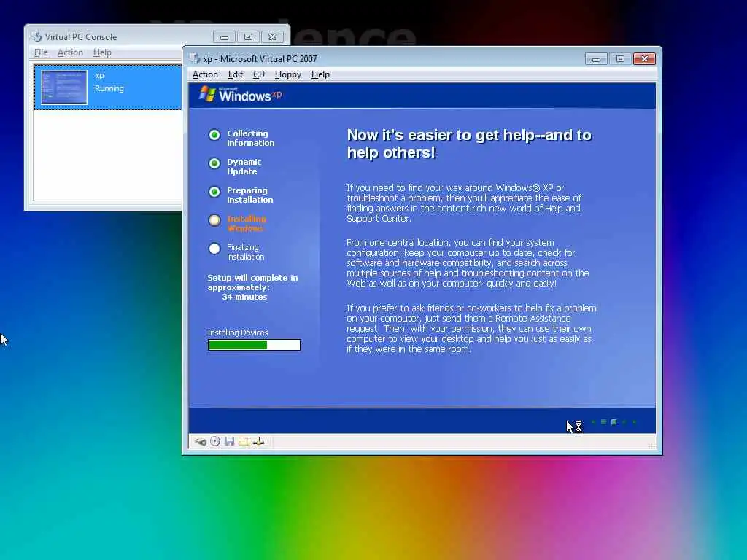Click the Installing Devices progress bar

254,345
